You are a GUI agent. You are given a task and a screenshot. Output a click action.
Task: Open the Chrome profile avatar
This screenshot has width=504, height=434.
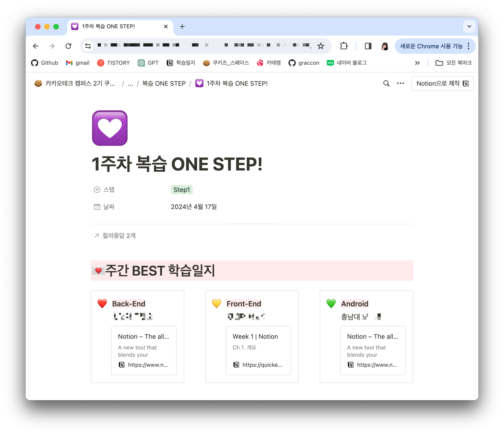(x=385, y=46)
